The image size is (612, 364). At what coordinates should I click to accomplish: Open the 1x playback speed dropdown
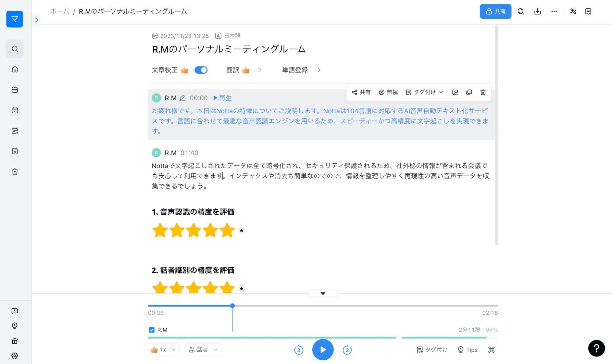pyautogui.click(x=164, y=350)
